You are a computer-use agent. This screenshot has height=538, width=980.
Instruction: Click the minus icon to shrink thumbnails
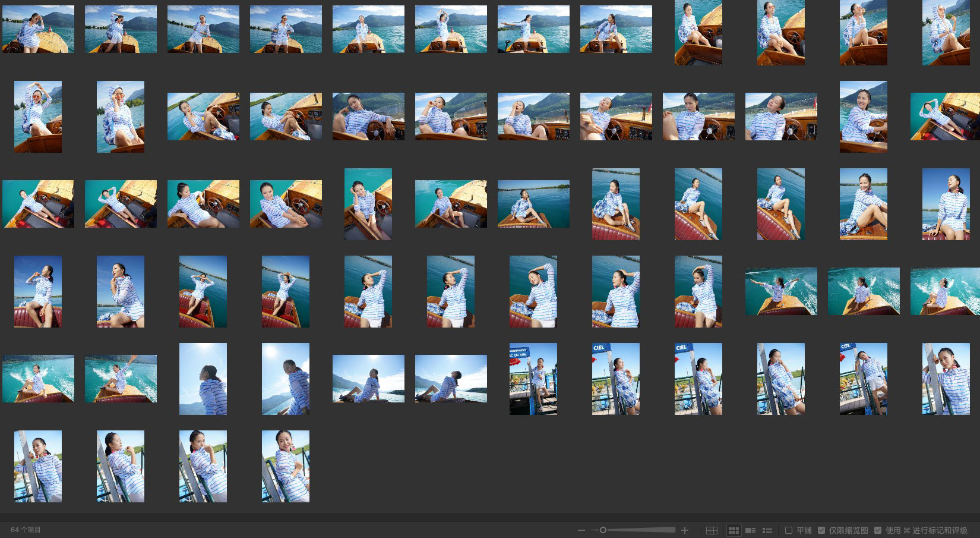tap(581, 530)
